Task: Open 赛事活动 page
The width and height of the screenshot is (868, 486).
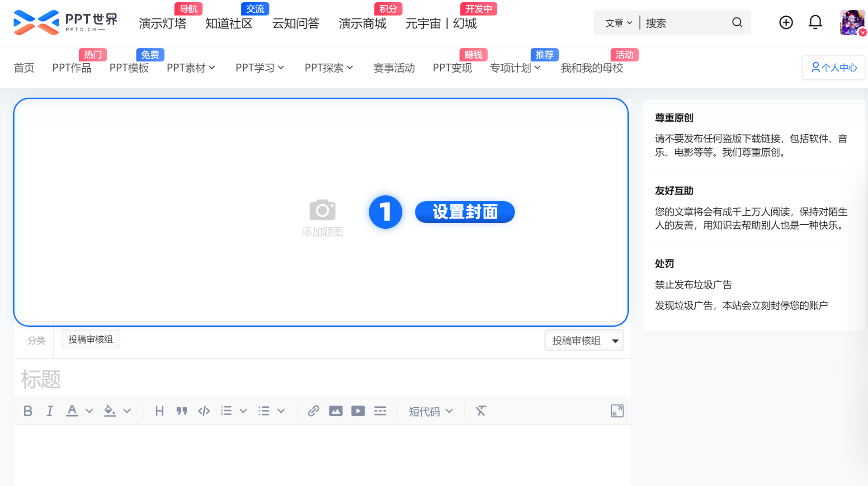Action: coord(394,68)
